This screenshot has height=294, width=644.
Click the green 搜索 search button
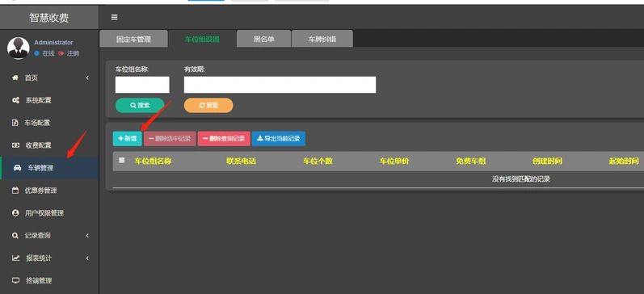140,106
